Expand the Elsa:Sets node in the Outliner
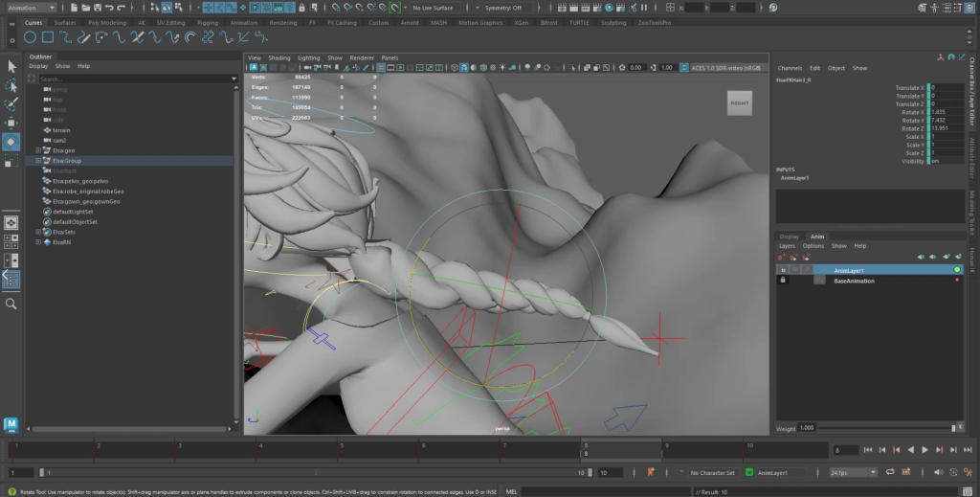The image size is (980, 497). point(38,232)
